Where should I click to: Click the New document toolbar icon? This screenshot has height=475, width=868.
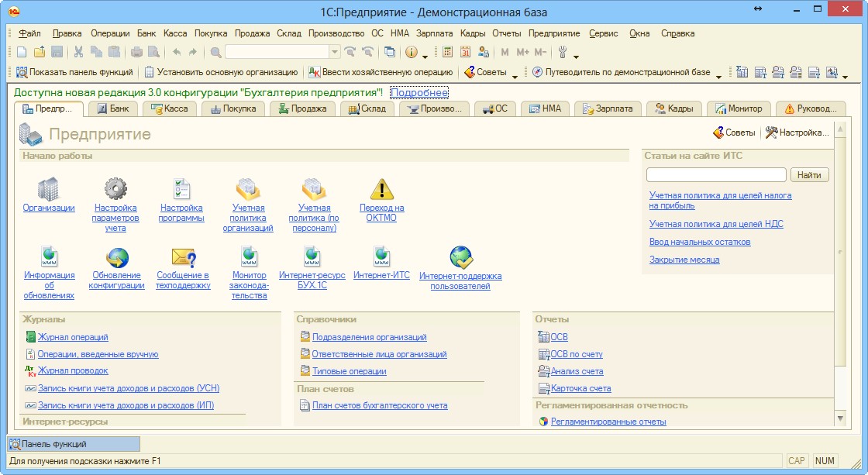coord(22,52)
